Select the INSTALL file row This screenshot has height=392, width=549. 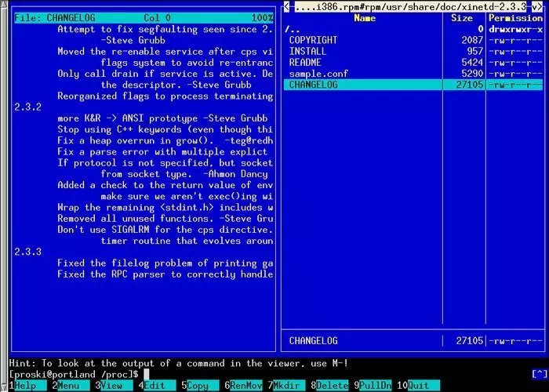pyautogui.click(x=413, y=52)
